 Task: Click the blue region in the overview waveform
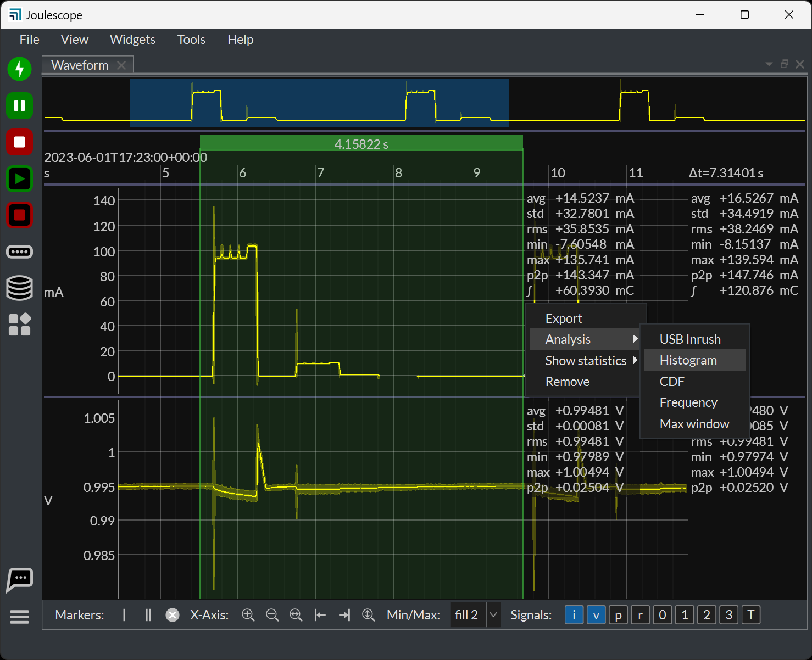click(x=319, y=103)
